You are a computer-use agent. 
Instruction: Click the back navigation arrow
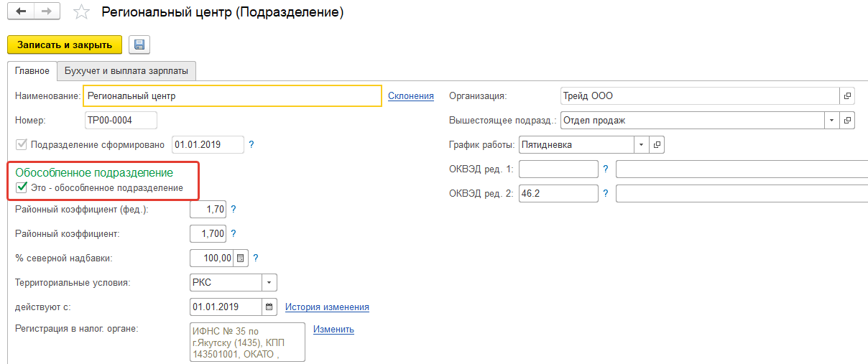coord(21,12)
